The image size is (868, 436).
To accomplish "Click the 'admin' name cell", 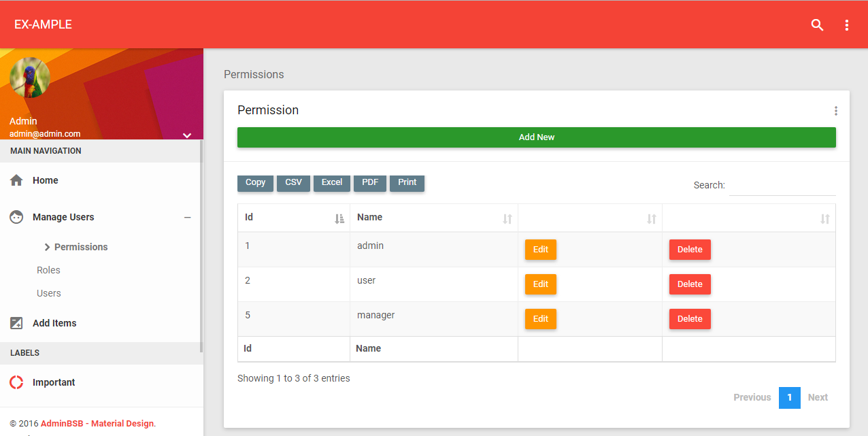I will (434, 250).
